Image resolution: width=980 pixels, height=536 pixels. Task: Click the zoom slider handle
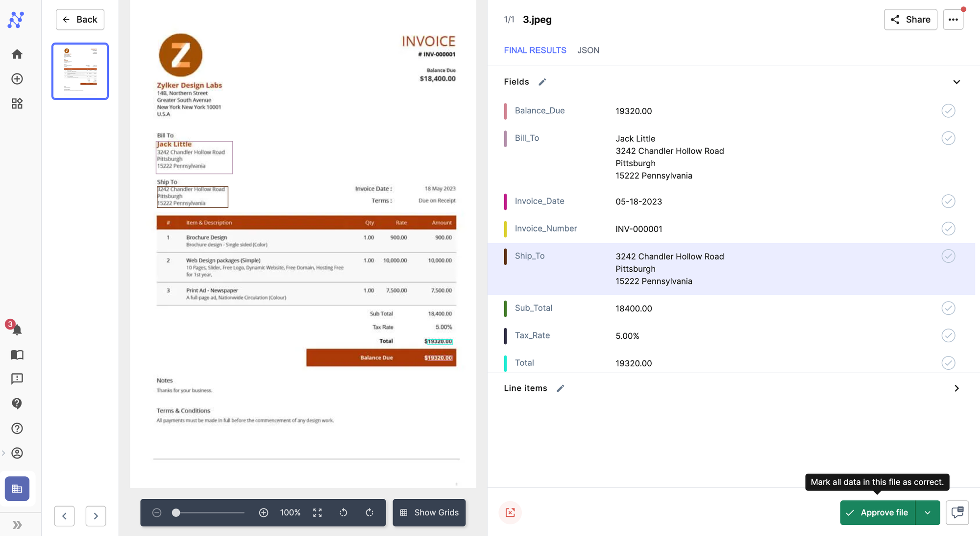[176, 512]
